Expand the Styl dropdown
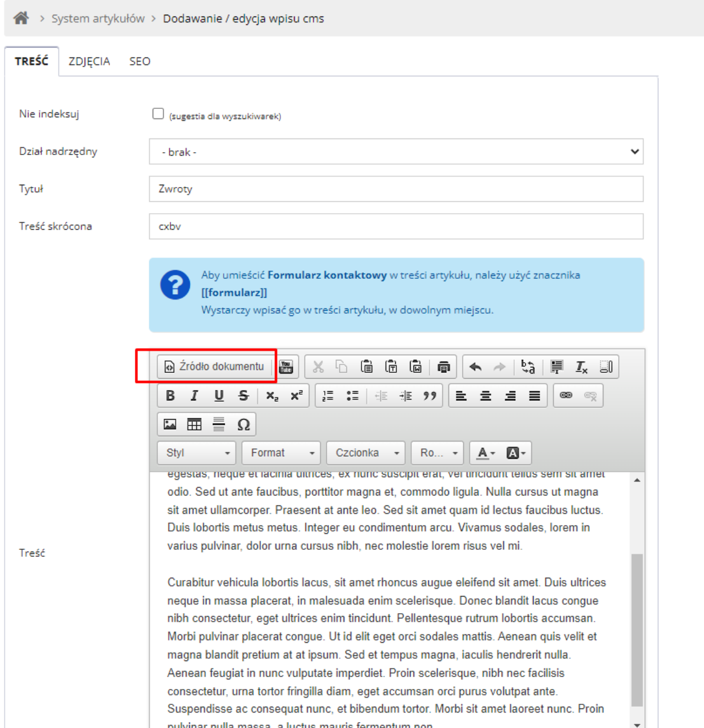Screen dimensions: 704x728 (x=196, y=453)
